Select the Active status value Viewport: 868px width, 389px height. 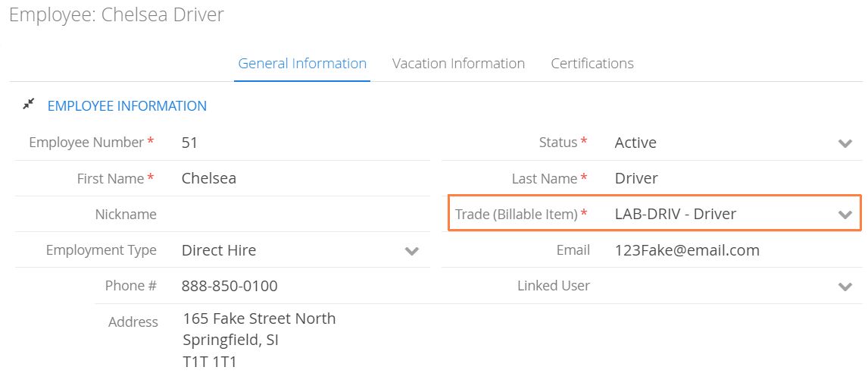coord(635,143)
